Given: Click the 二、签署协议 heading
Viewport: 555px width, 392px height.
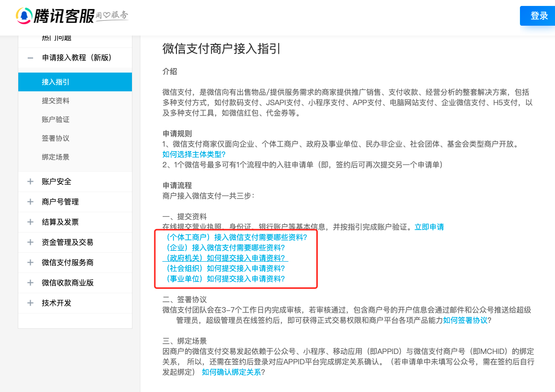Looking at the screenshot, I should click(184, 300).
